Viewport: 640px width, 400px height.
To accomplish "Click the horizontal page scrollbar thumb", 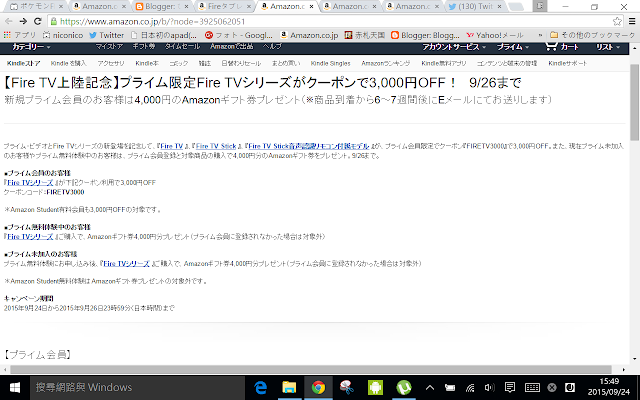I will [311, 369].
